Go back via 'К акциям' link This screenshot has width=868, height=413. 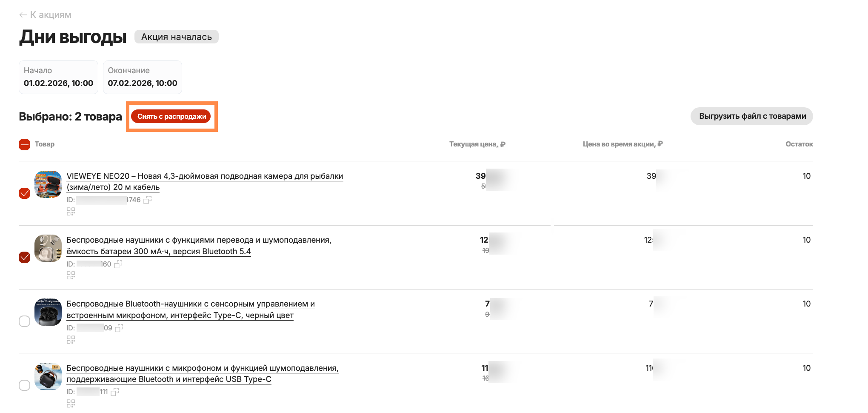point(45,15)
